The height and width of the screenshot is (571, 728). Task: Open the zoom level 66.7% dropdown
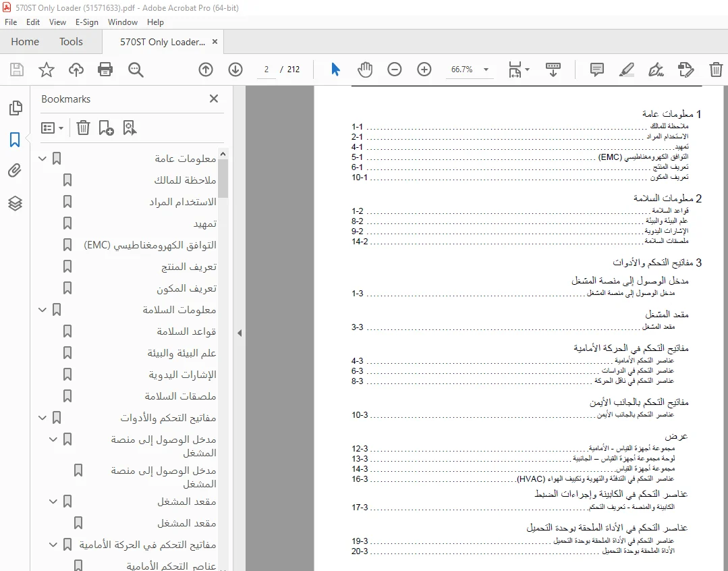point(486,70)
